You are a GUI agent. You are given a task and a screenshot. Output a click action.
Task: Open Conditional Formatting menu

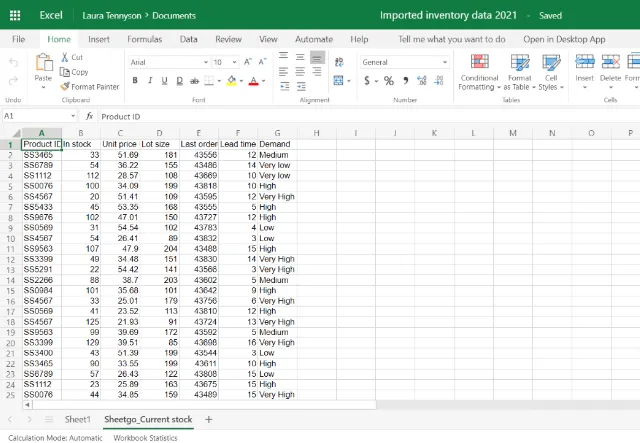(479, 72)
